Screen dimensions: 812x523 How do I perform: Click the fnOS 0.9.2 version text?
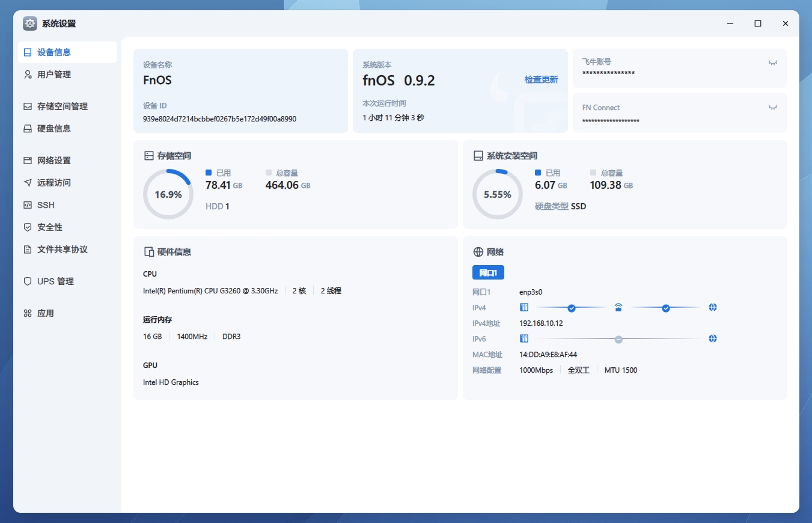pos(398,80)
